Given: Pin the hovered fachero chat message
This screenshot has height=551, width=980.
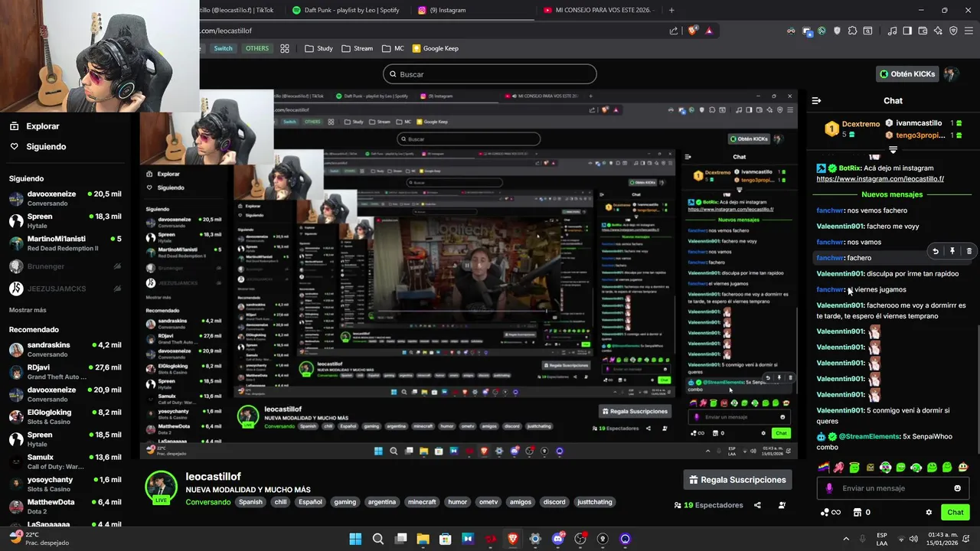Looking at the screenshot, I should [952, 251].
